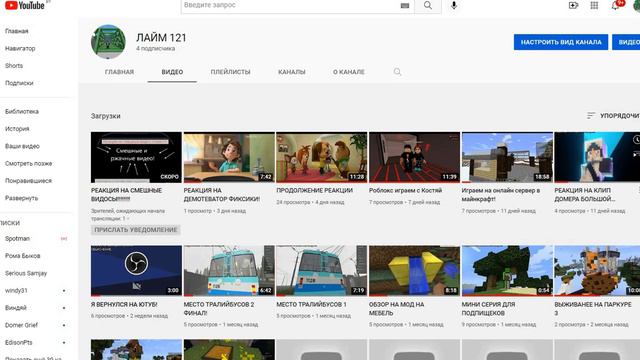640x360 pixels.
Task: Open the КАНАЛЫ tab
Action: (292, 72)
